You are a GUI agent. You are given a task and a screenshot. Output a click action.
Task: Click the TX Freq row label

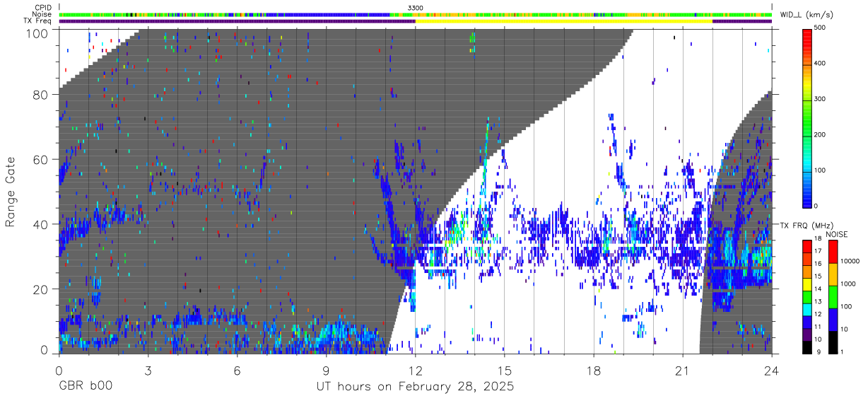(38, 21)
